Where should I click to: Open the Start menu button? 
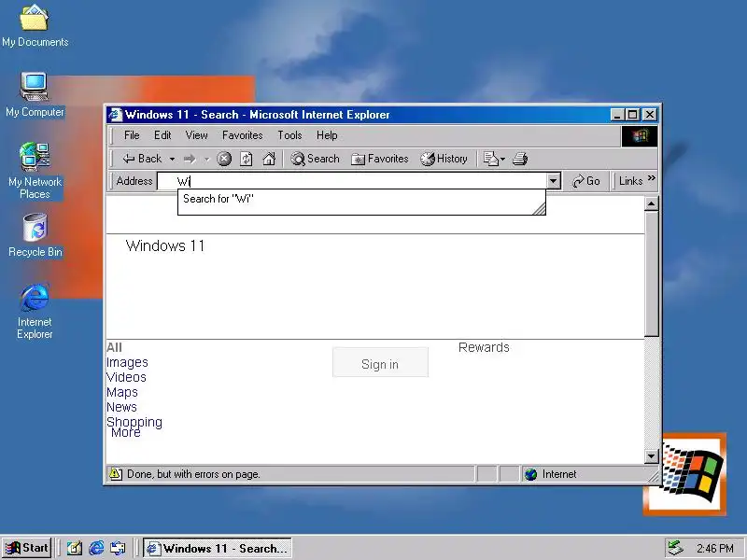tap(27, 548)
